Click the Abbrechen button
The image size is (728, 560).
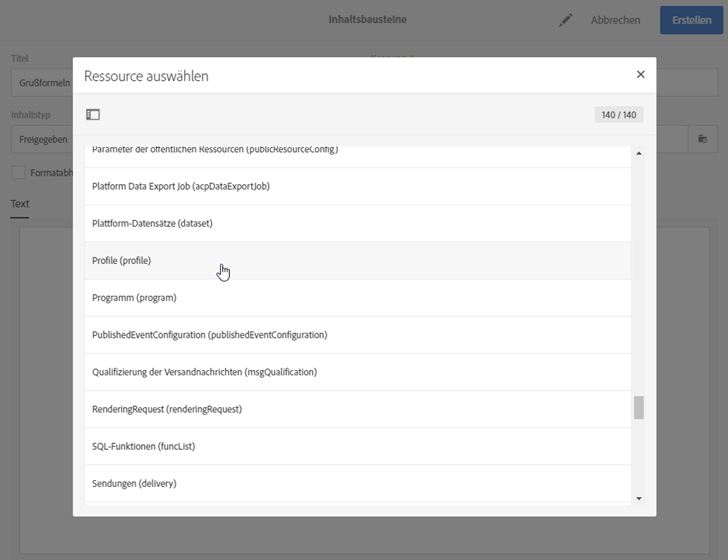[615, 20]
